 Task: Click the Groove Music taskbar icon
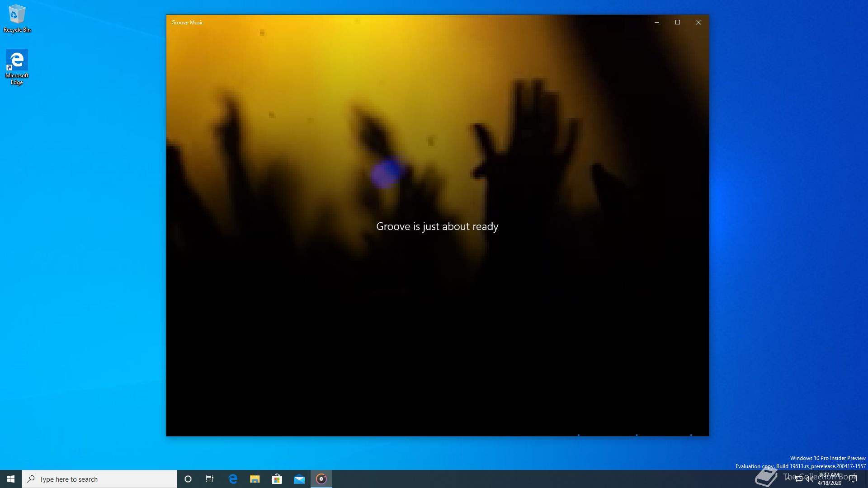[x=321, y=479]
